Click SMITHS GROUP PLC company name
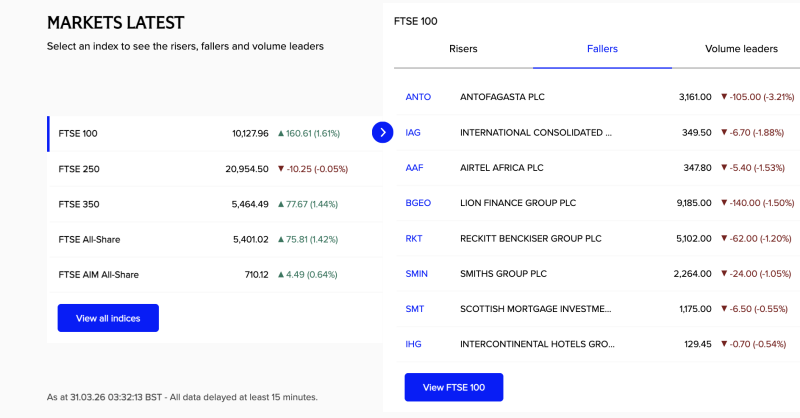Viewport: 800px width, 418px height. coord(504,274)
